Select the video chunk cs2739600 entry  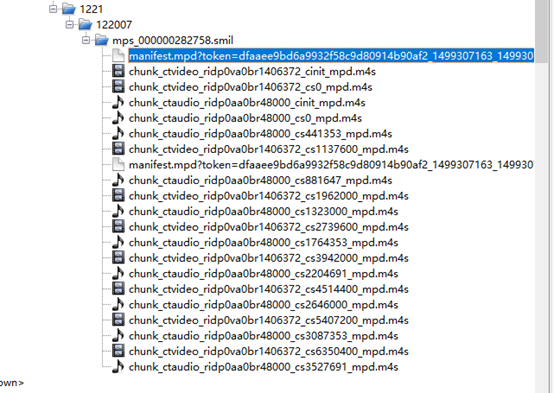pos(269,227)
